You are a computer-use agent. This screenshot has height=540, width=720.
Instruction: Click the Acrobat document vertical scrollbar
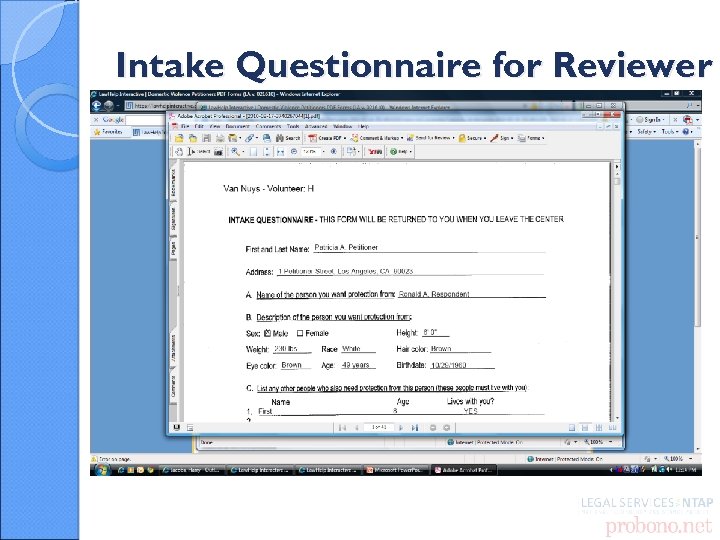tap(617, 294)
